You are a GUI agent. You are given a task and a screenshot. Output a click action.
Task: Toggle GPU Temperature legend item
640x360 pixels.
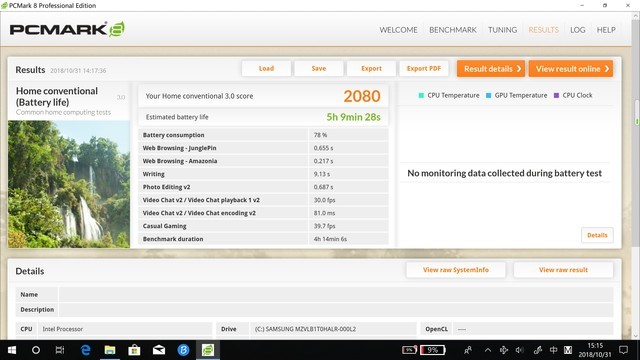[x=516, y=95]
